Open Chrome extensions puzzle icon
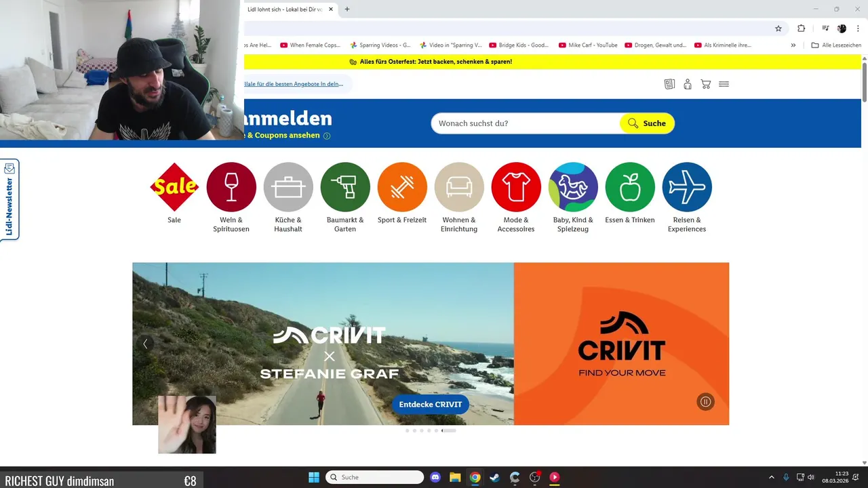The image size is (868, 488). point(801,28)
